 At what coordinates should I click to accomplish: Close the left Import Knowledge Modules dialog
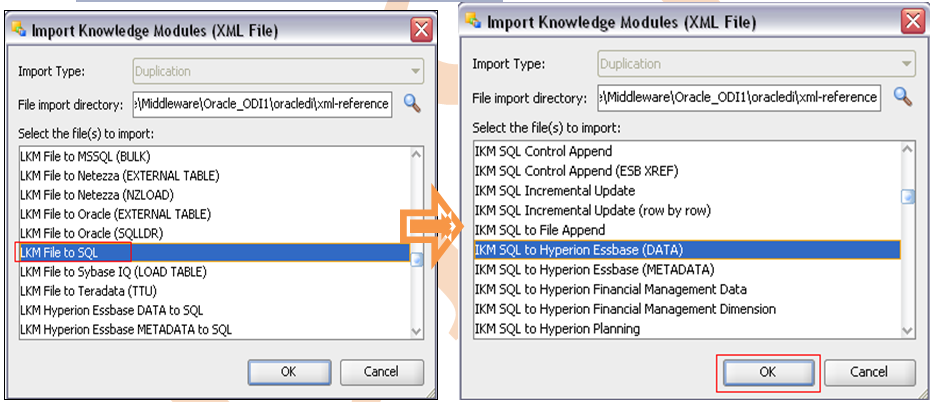click(422, 30)
